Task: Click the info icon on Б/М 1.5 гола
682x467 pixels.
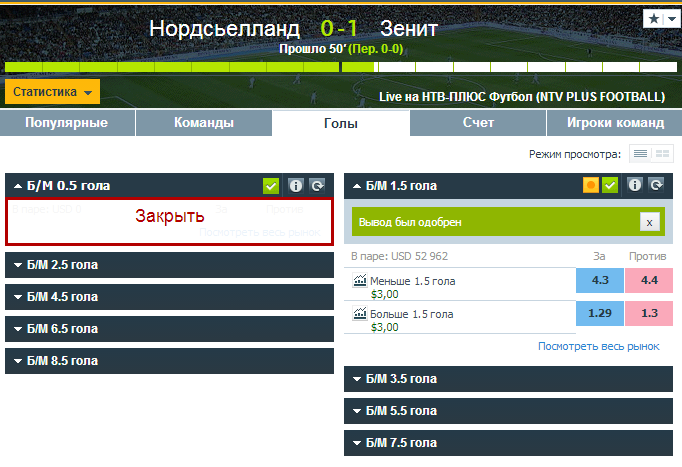Action: [635, 185]
